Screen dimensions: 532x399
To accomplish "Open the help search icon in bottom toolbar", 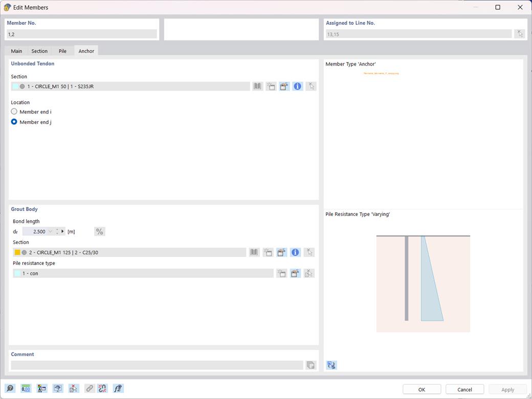I will pos(10,388).
